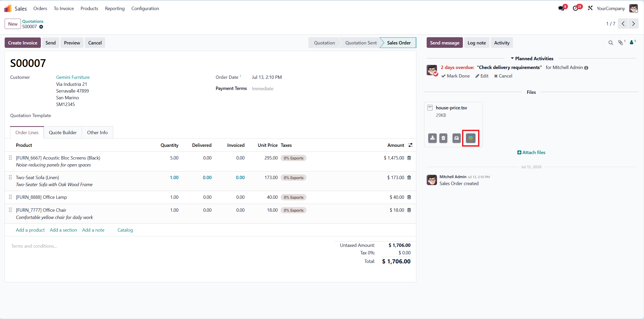The width and height of the screenshot is (644, 319).
Task: Click the Order Date help question mark
Action: pos(240,76)
